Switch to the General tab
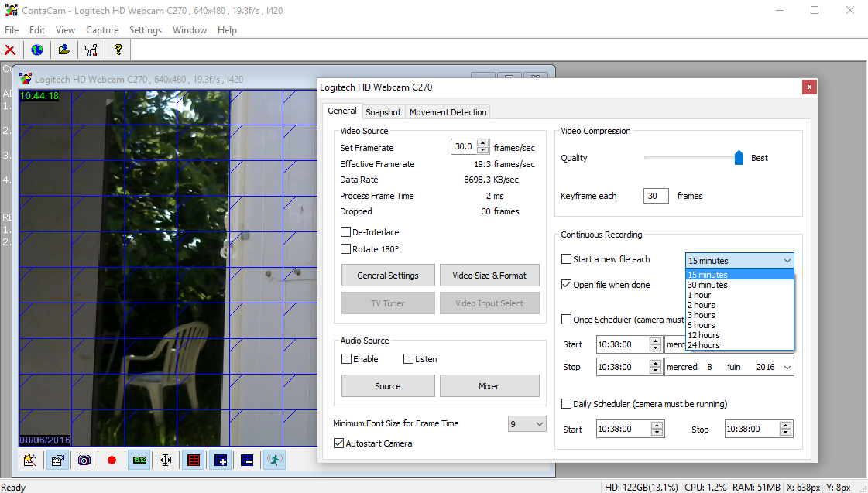Viewport: 868px width, 493px height. click(x=342, y=111)
